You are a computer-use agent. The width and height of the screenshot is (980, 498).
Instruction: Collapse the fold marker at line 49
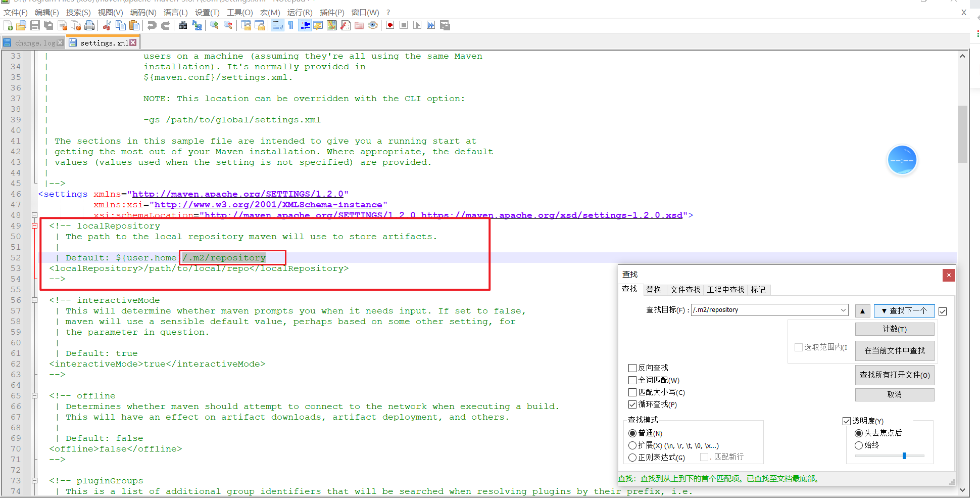(x=35, y=226)
